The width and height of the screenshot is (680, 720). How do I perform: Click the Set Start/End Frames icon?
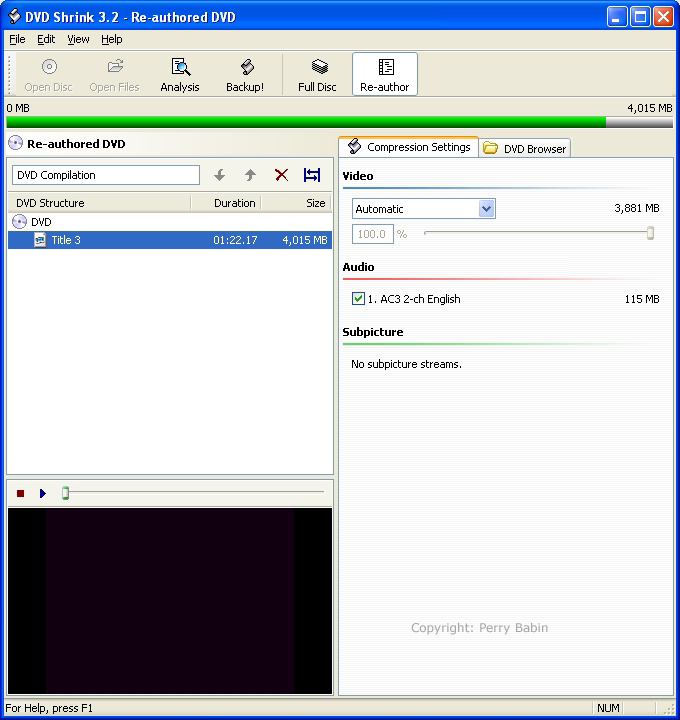pyautogui.click(x=312, y=175)
